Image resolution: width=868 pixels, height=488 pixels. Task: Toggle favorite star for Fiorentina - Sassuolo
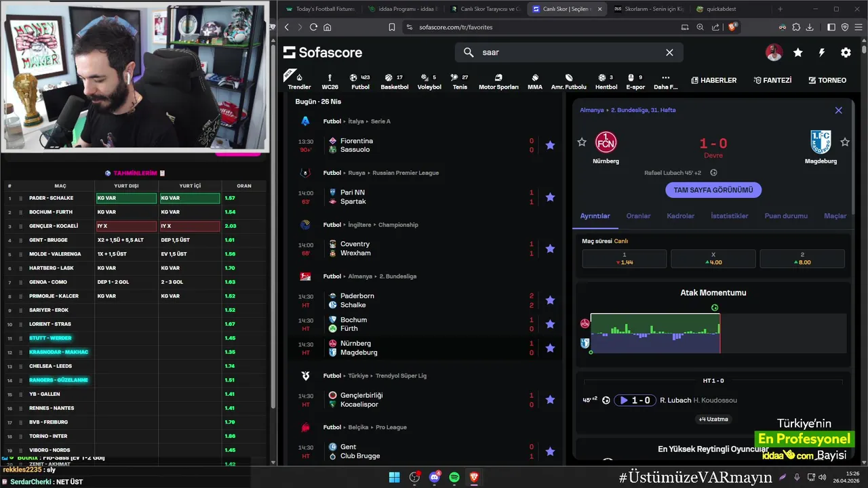click(x=550, y=145)
